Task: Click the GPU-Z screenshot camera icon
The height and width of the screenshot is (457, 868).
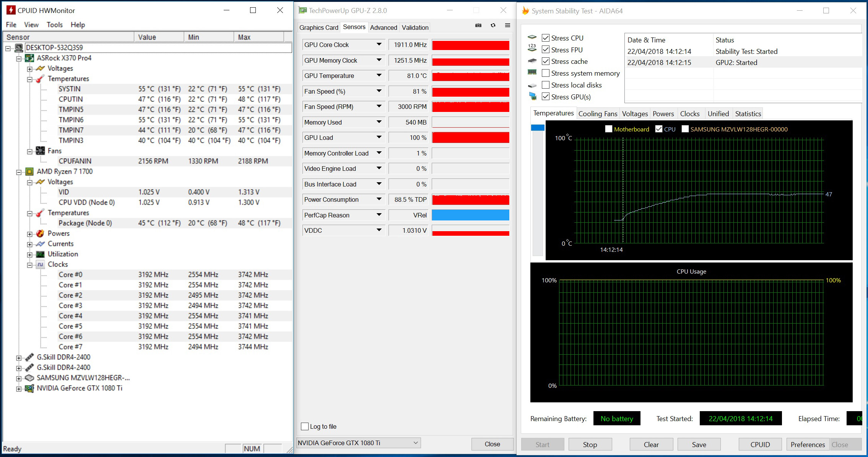Action: point(478,26)
